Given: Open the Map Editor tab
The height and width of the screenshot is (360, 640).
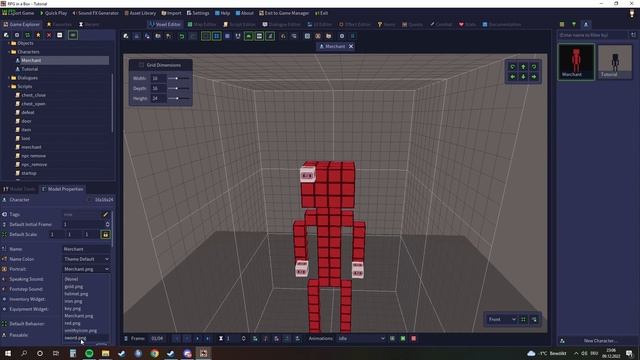Looking at the screenshot, I should click(x=202, y=24).
